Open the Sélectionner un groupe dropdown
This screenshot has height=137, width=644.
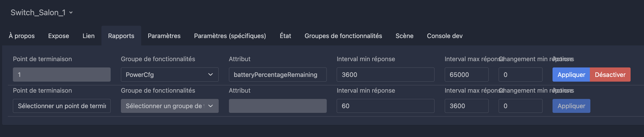tap(170, 106)
